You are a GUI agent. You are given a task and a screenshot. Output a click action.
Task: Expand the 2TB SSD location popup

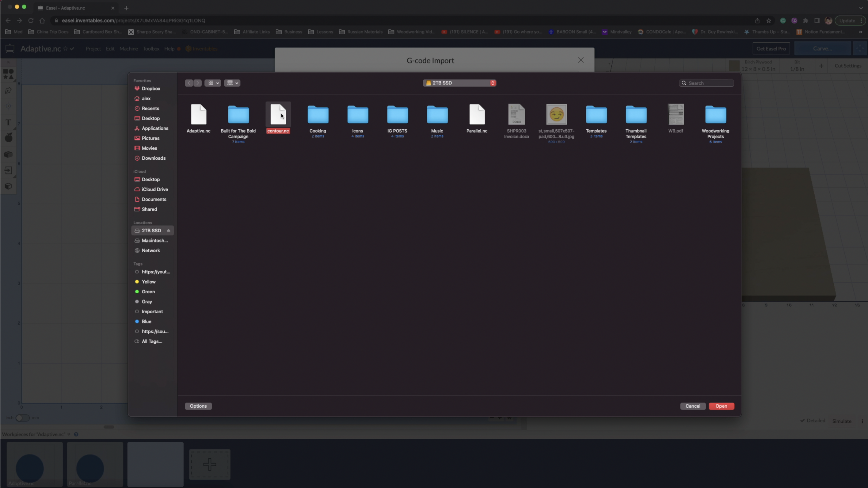459,83
